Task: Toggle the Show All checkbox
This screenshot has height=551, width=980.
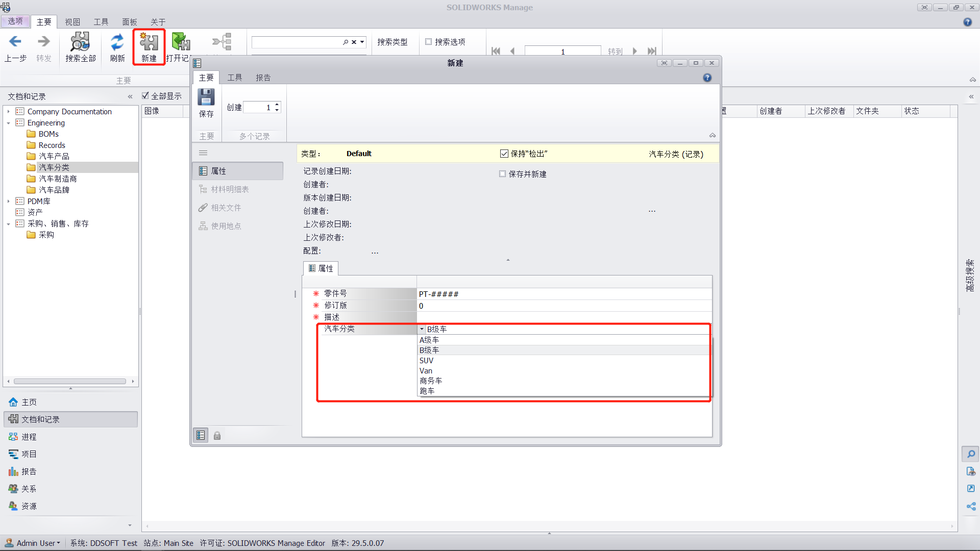Action: (x=145, y=95)
